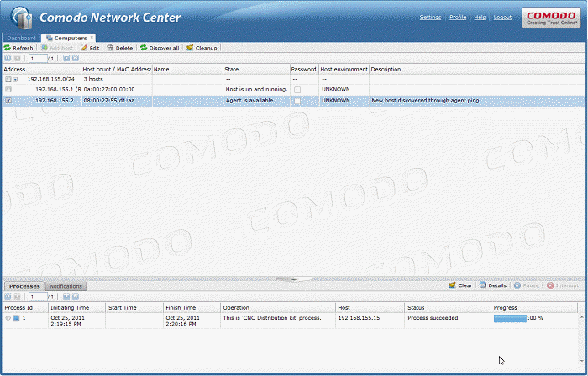This screenshot has width=588, height=376.
Task: Click the Computers page number field
Action: click(x=39, y=58)
